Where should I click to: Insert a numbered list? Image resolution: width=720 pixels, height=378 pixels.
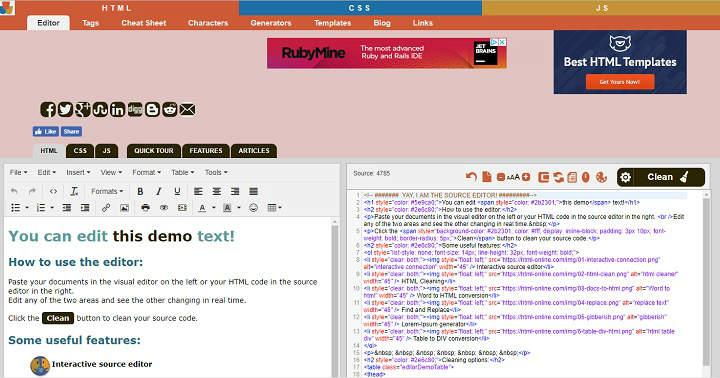pos(41,208)
